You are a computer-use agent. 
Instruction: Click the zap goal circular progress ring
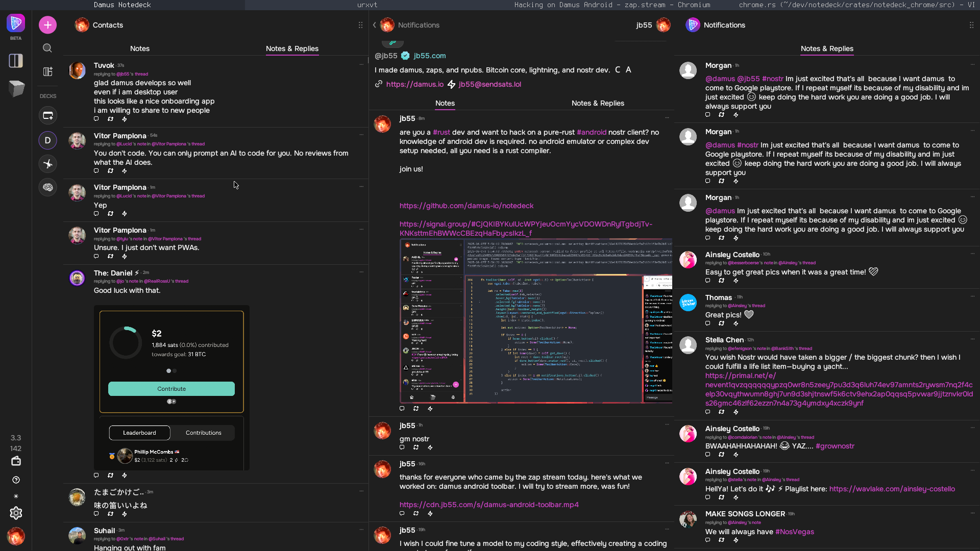click(126, 342)
